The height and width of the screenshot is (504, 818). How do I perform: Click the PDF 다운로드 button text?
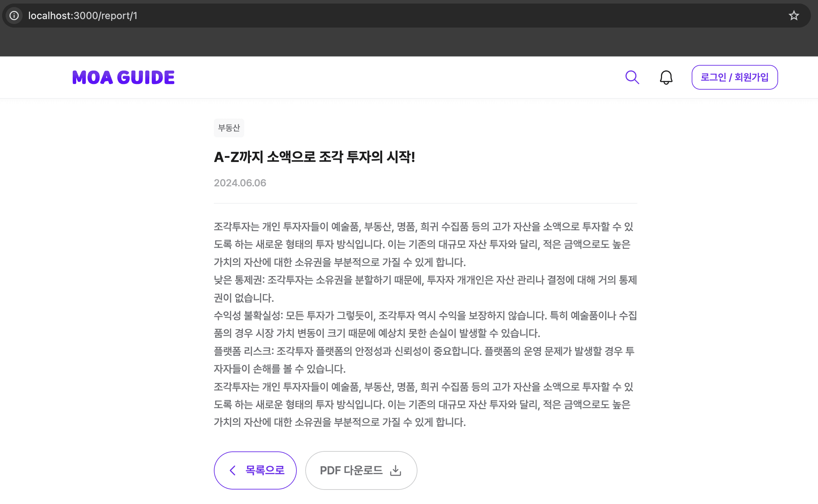coord(351,470)
